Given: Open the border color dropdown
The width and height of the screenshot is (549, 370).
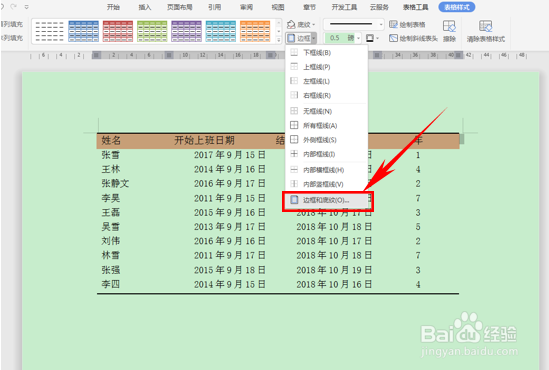Looking at the screenshot, I should coord(378,38).
